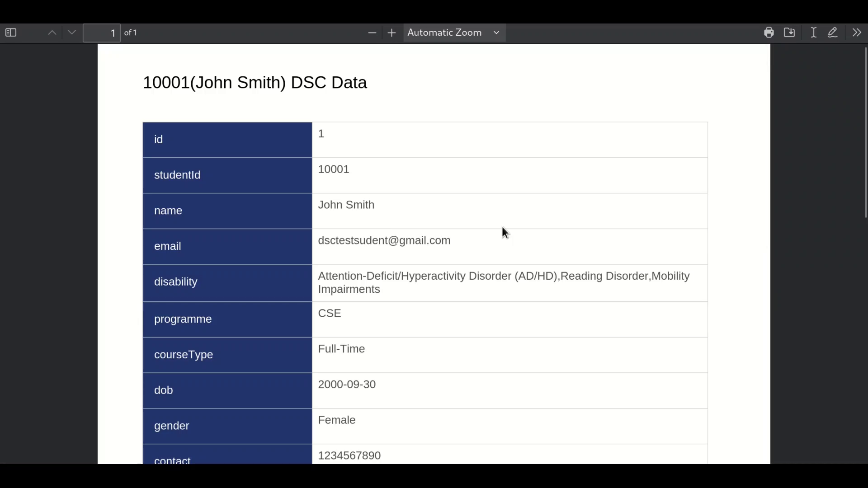Viewport: 868px width, 488px height.
Task: Enable the text selection tool
Action: [814, 33]
